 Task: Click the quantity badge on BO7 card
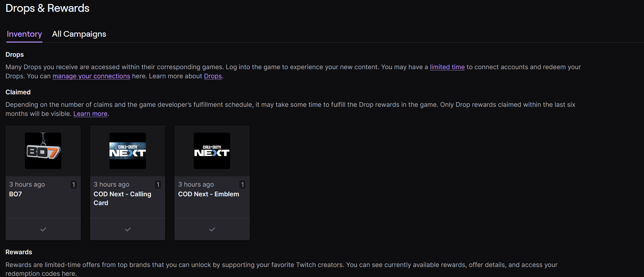pos(73,184)
